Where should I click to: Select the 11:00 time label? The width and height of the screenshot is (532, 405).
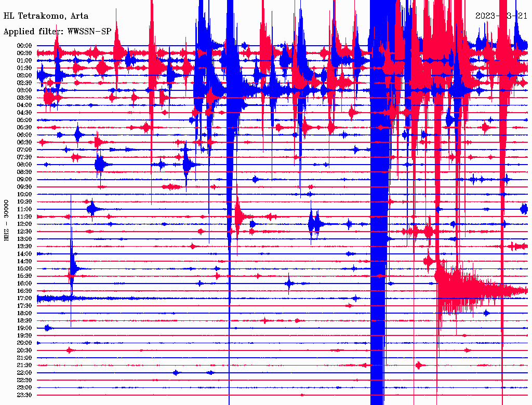24,209
